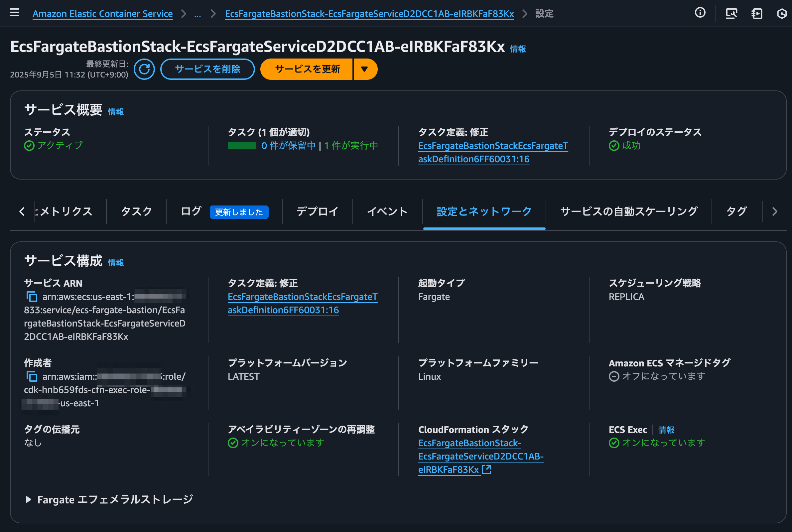Open the screen search icon in top bar

[731, 14]
